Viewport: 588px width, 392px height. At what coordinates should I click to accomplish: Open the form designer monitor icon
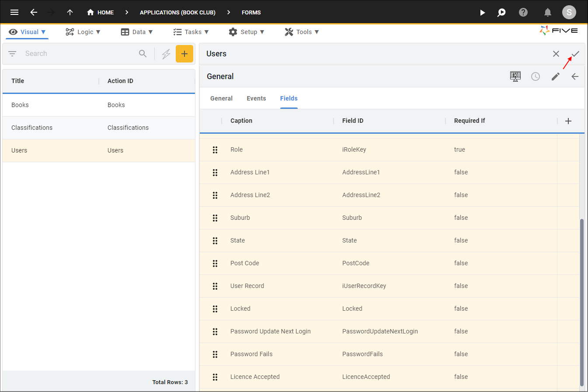515,76
